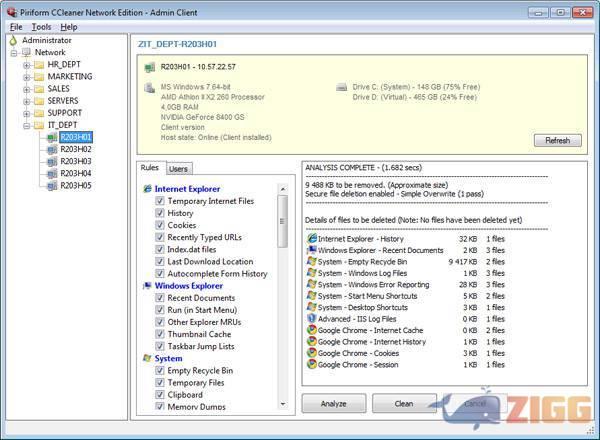Click the System rules category icon
This screenshot has height=440, width=600.
pyautogui.click(x=147, y=358)
